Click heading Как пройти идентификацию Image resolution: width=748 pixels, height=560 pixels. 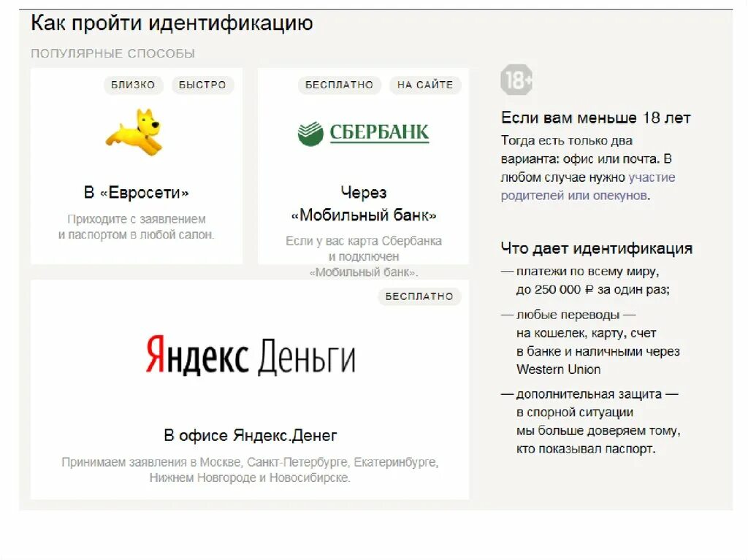point(172,23)
